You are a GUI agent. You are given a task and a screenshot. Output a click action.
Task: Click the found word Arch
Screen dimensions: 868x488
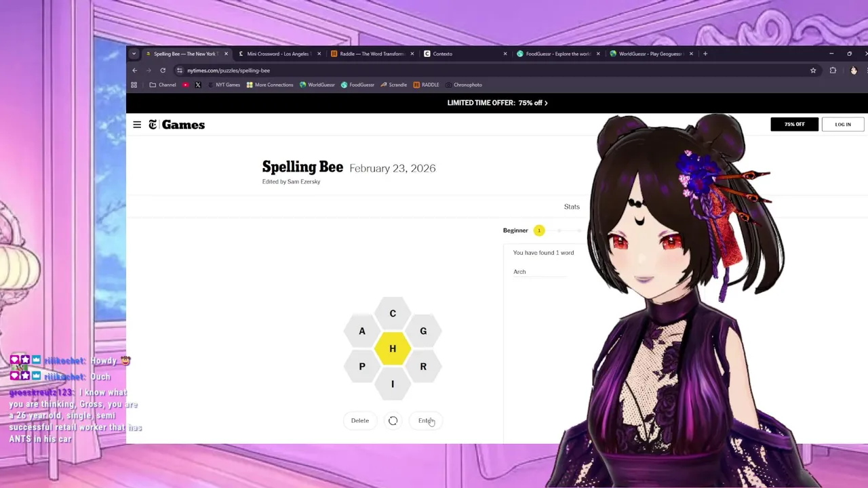(519, 272)
